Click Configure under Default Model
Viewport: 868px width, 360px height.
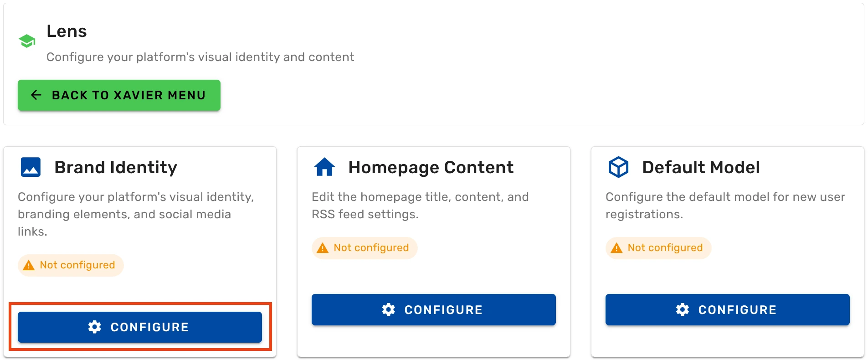coord(727,309)
